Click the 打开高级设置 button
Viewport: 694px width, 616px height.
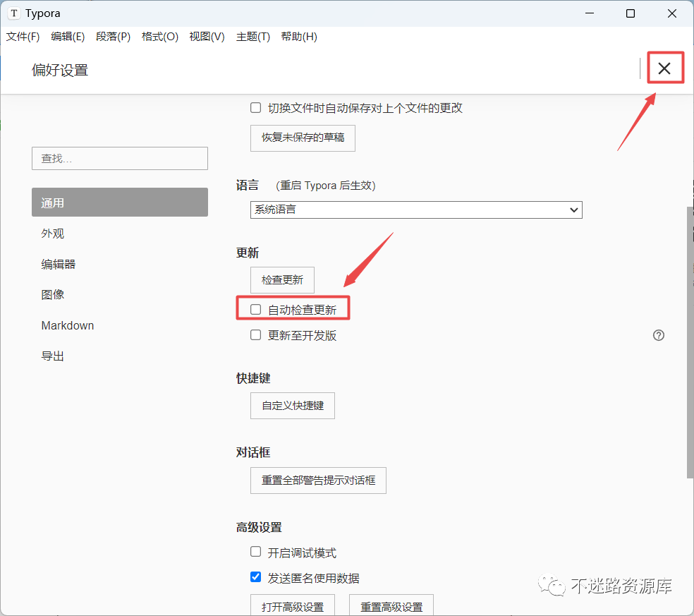293,605
